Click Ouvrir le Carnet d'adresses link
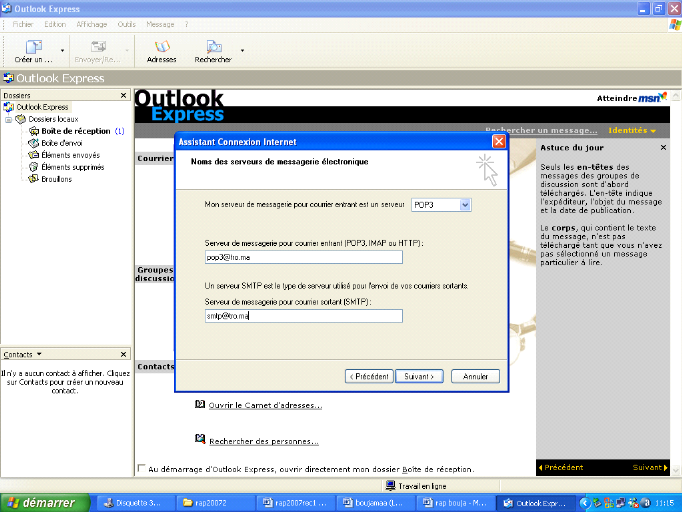This screenshot has height=512, width=682. 264,405
